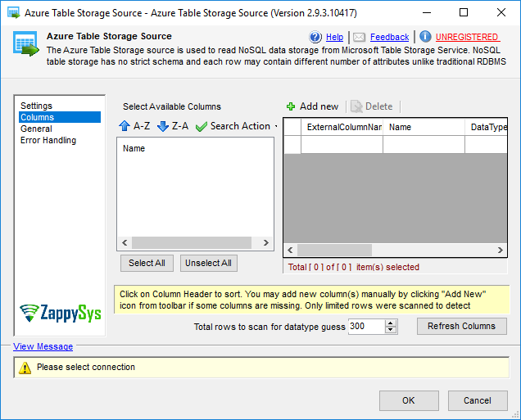The width and height of the screenshot is (521, 420).
Task: Switch to the Settings tab
Action: [x=36, y=106]
